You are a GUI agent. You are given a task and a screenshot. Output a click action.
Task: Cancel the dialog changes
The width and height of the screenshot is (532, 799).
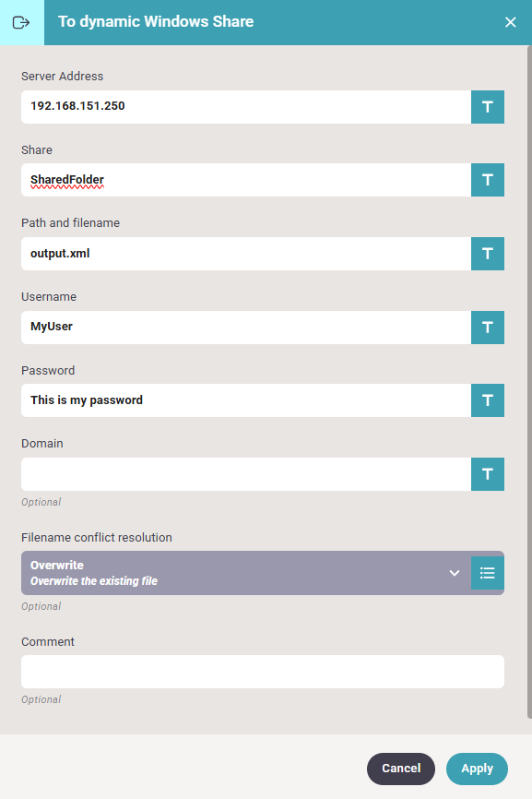click(x=401, y=769)
